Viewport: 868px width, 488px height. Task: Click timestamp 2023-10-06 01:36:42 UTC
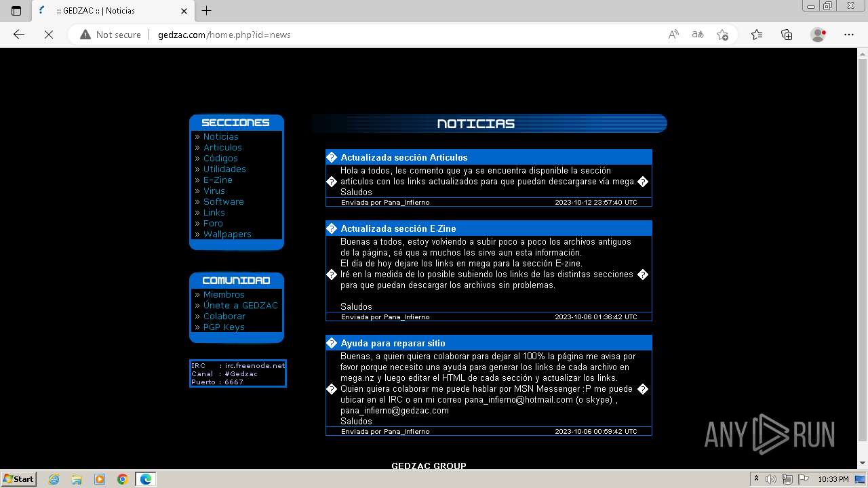coord(595,317)
